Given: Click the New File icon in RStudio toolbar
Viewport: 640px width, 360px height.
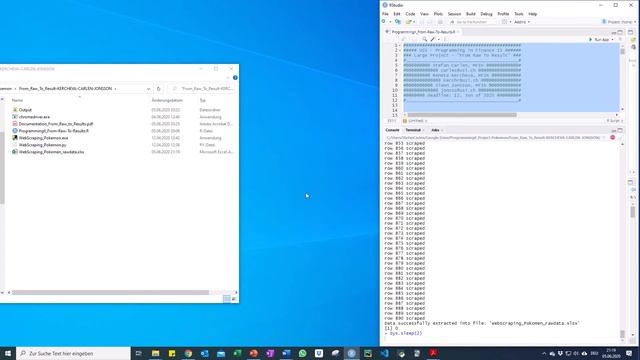Looking at the screenshot, I should pyautogui.click(x=384, y=22).
